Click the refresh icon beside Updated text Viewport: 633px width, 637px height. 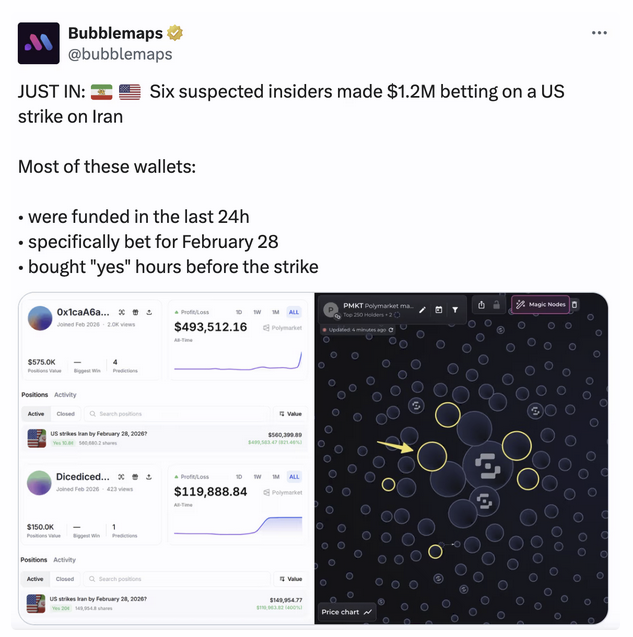[x=391, y=330]
